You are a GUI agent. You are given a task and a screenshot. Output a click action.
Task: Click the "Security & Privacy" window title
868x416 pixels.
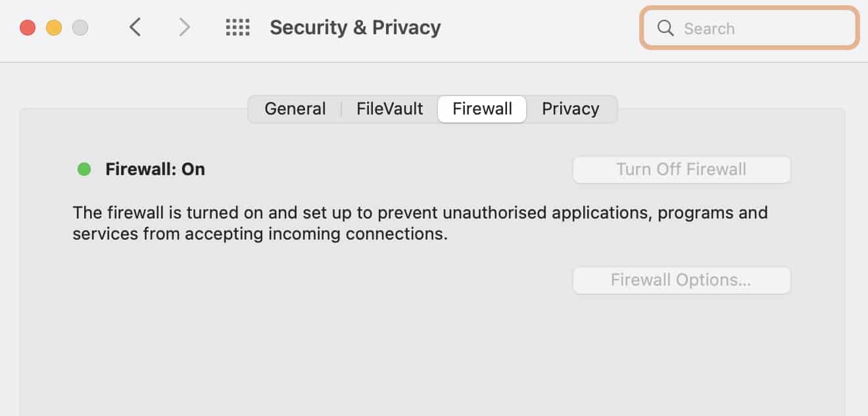click(355, 28)
